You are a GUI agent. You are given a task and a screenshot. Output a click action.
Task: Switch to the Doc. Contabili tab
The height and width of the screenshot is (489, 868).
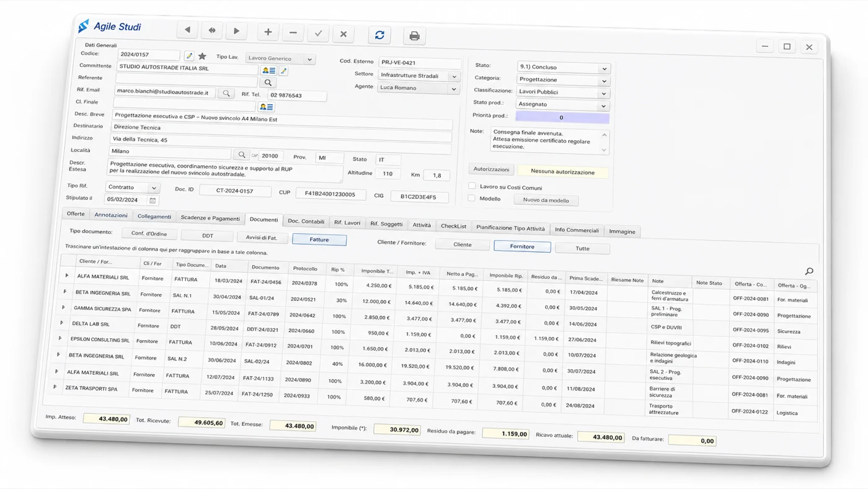click(306, 222)
